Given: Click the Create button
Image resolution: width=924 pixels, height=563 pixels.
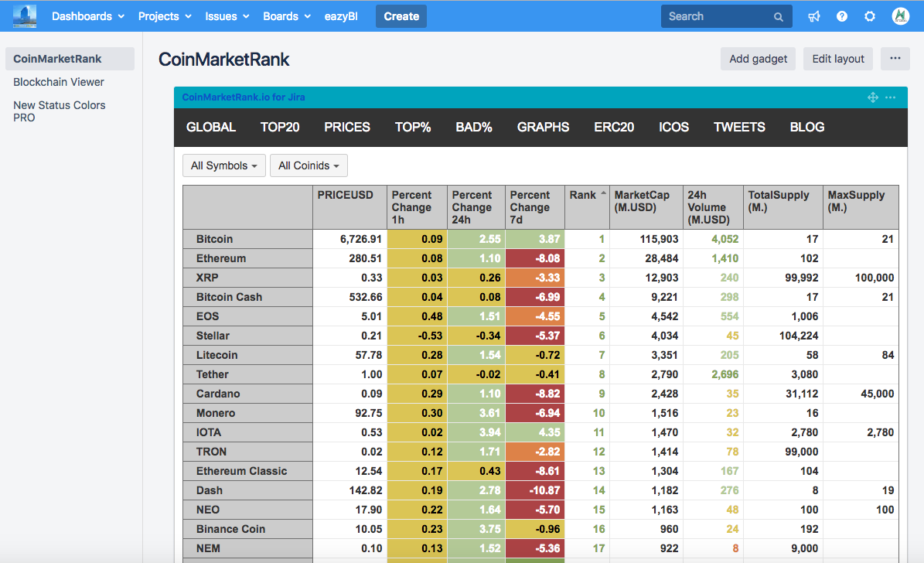Looking at the screenshot, I should (401, 15).
